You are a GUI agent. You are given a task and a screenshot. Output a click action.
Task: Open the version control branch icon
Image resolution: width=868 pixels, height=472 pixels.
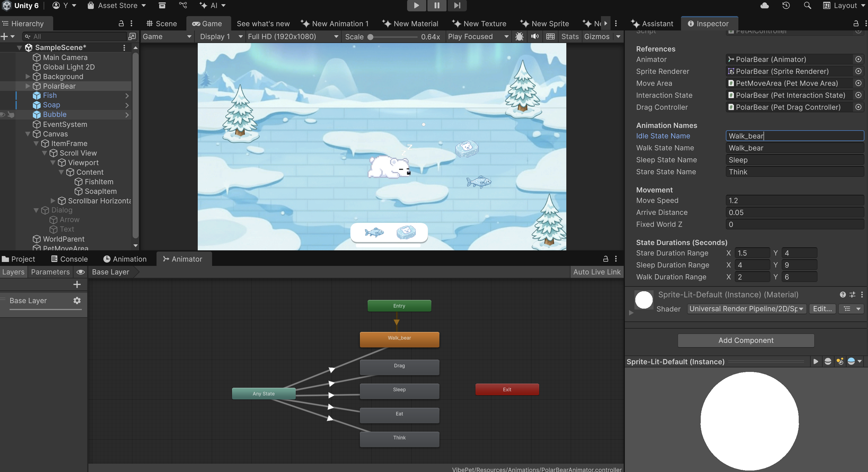point(183,5)
